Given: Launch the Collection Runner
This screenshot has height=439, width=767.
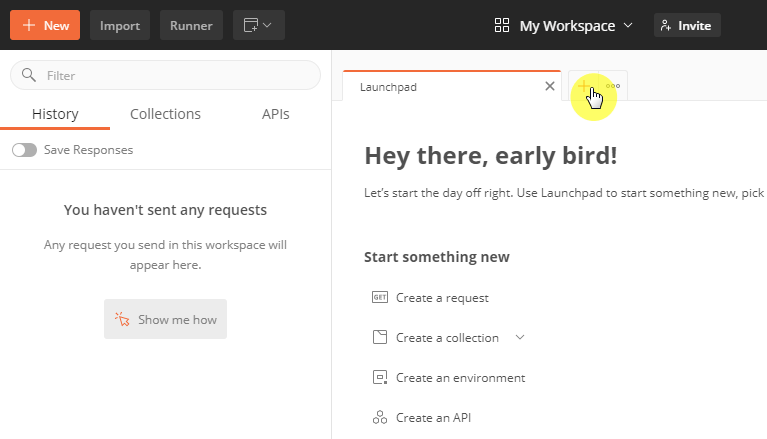Looking at the screenshot, I should 191,25.
